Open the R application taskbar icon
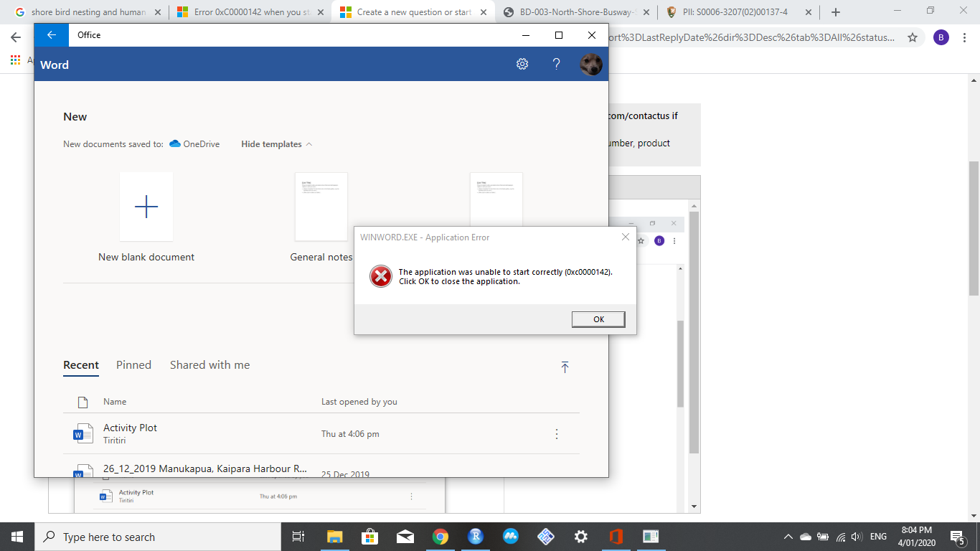 tap(475, 537)
